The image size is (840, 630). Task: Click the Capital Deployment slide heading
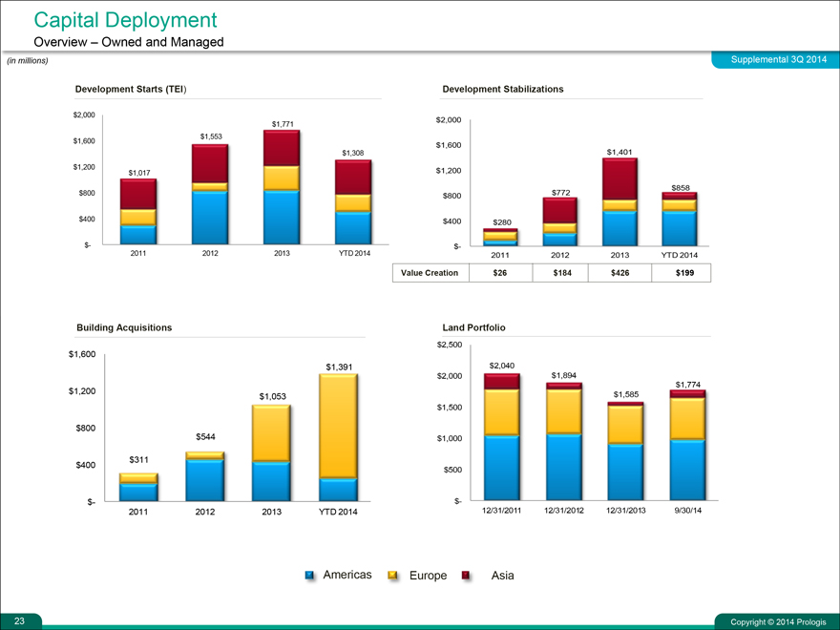click(124, 20)
